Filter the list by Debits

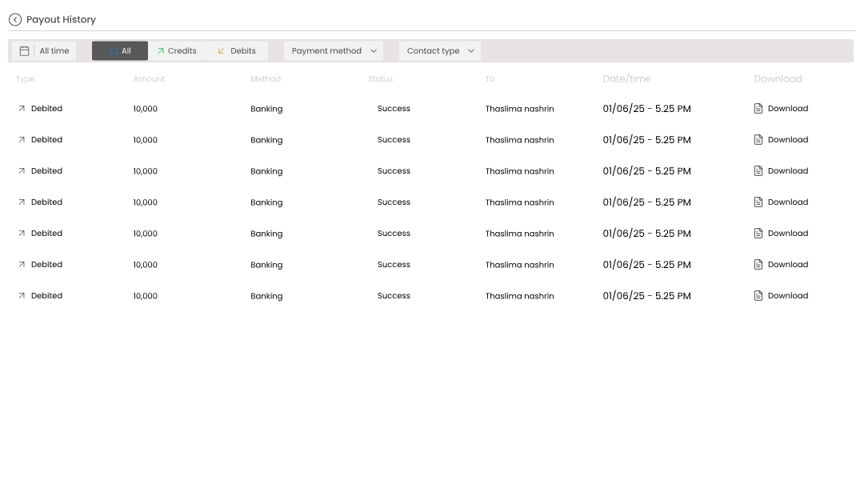[x=238, y=51]
